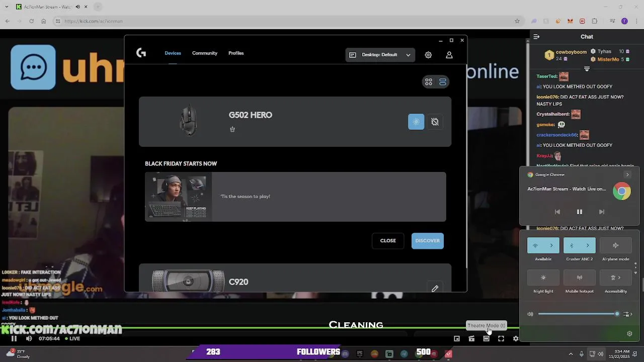Expand chat leaderboard arrow
Viewport: 644px width, 362px height.
[587, 69]
